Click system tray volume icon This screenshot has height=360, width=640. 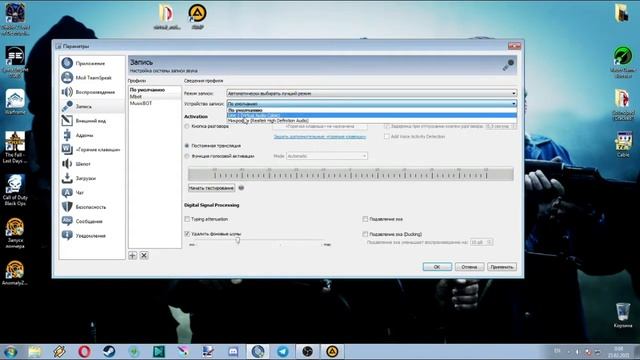click(577, 351)
